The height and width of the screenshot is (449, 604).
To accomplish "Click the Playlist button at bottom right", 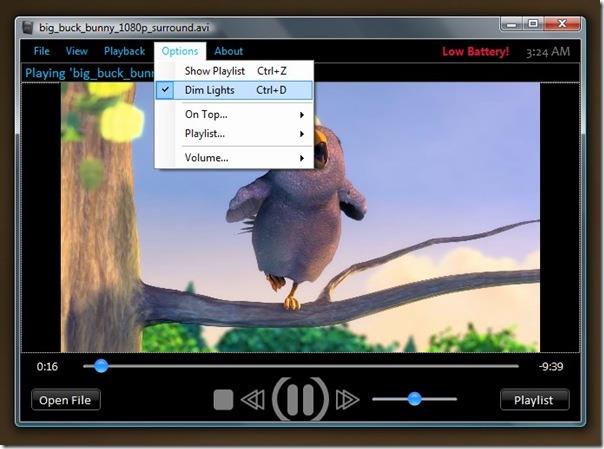I will 534,400.
